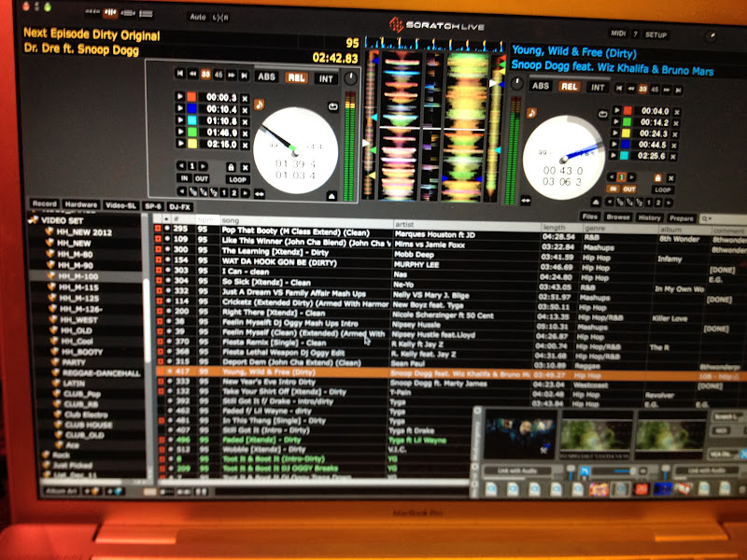Toggle key lock note icon on left deck

tap(260, 105)
